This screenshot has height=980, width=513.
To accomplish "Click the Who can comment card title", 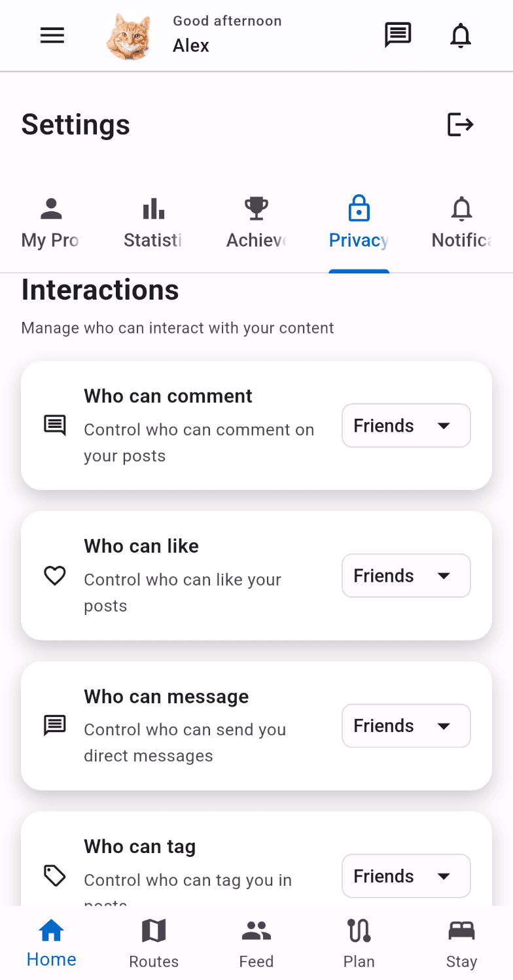I will pos(168,396).
